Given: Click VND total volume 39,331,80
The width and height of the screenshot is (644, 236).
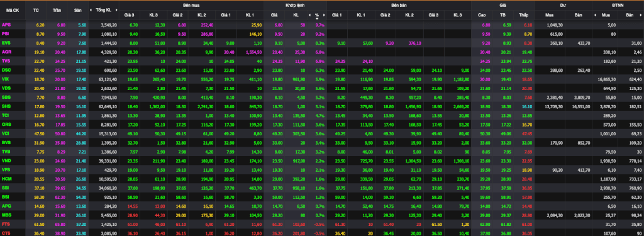Looking at the screenshot, I should click(108, 160).
